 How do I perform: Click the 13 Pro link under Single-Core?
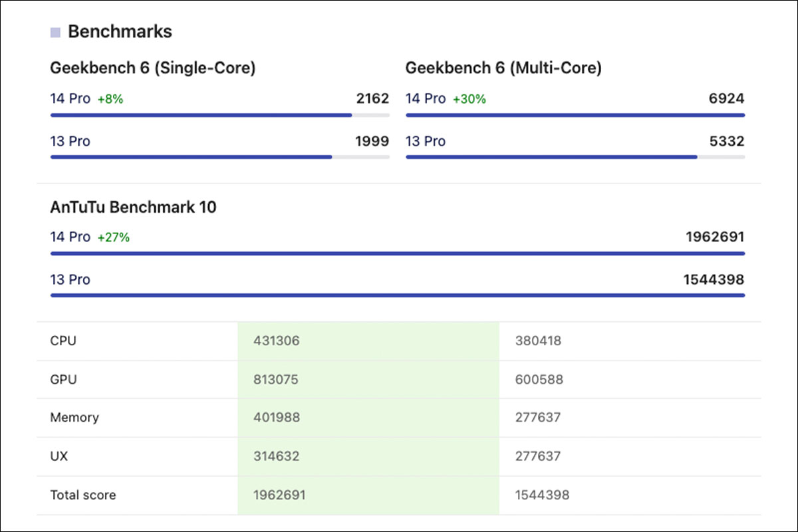tap(70, 141)
